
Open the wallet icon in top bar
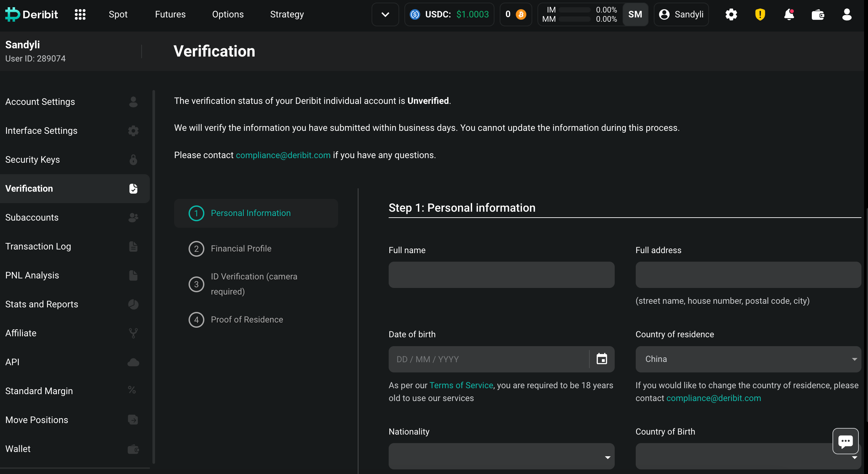point(817,14)
